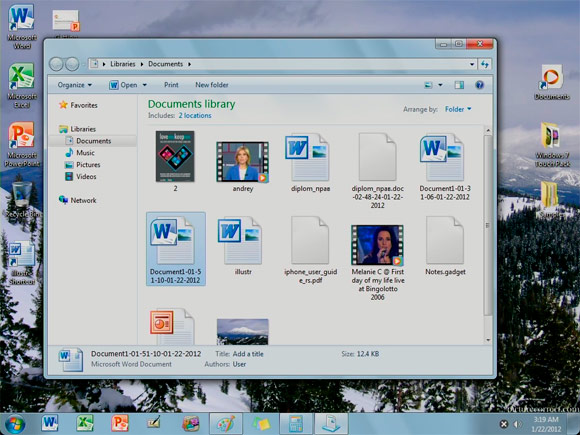This screenshot has height=435, width=580.
Task: Select iphone_user_guide_rs.pdf file
Action: [x=310, y=250]
